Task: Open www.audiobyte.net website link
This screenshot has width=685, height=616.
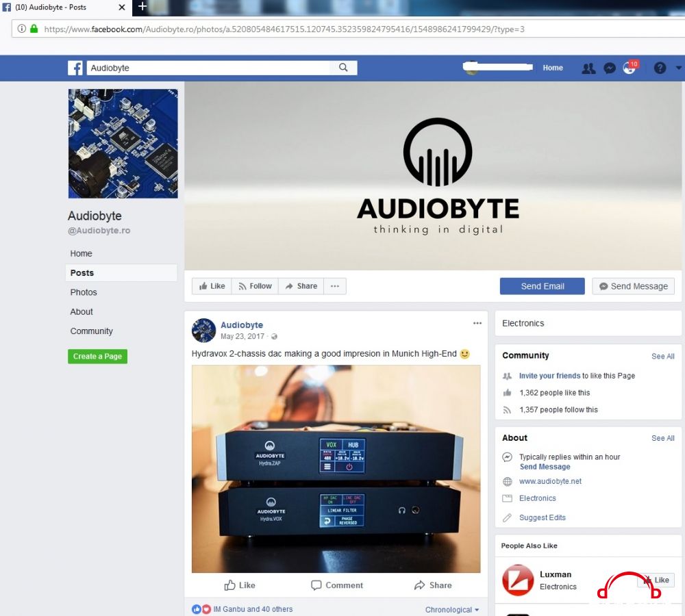Action: [x=550, y=482]
